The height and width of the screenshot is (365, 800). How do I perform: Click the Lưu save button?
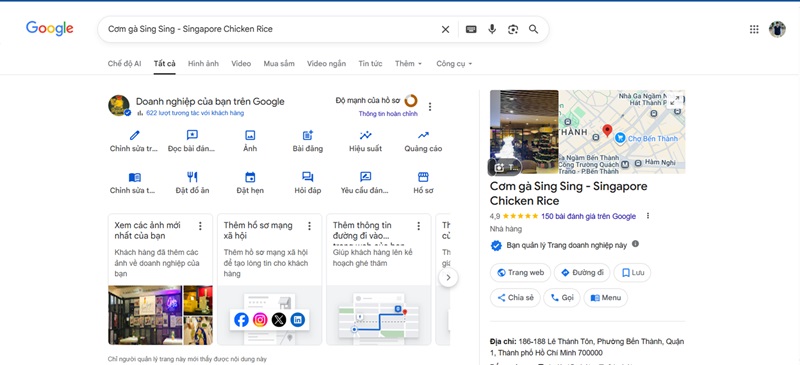click(x=632, y=273)
